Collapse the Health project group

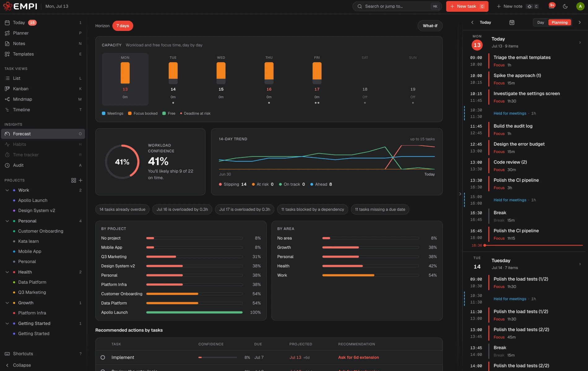coord(7,272)
